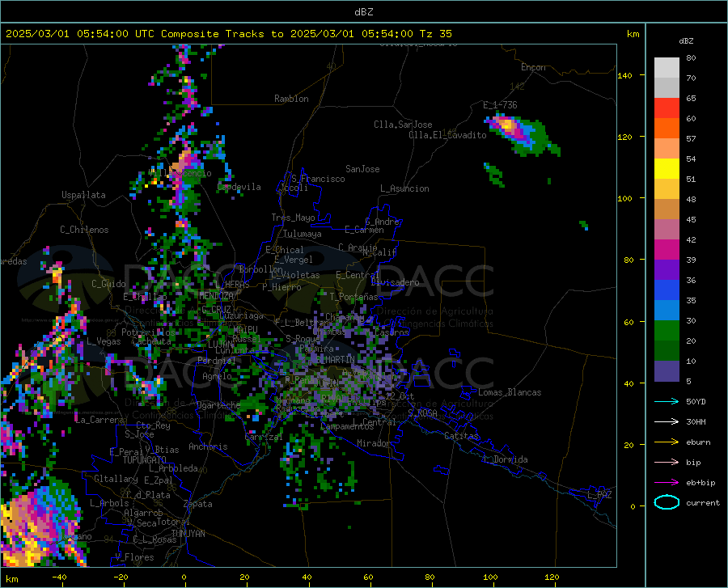Click the storm cell core near E_1-736
This screenshot has width=728, height=588.
click(x=508, y=125)
